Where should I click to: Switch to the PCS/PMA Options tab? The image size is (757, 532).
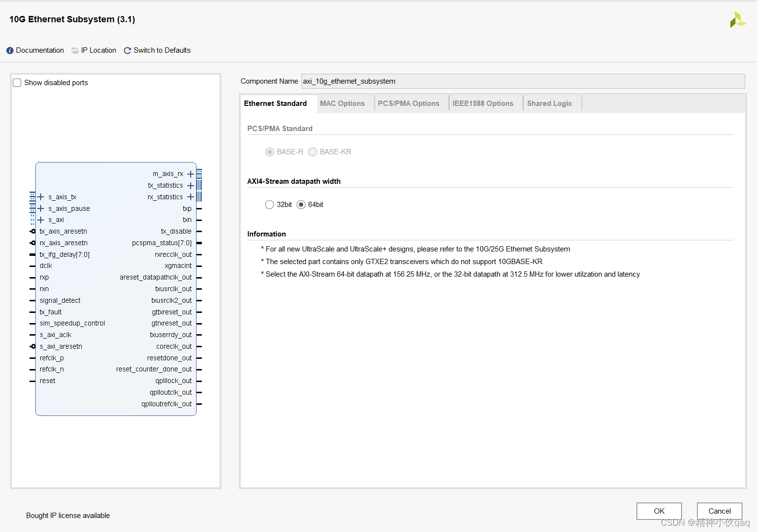tap(409, 103)
